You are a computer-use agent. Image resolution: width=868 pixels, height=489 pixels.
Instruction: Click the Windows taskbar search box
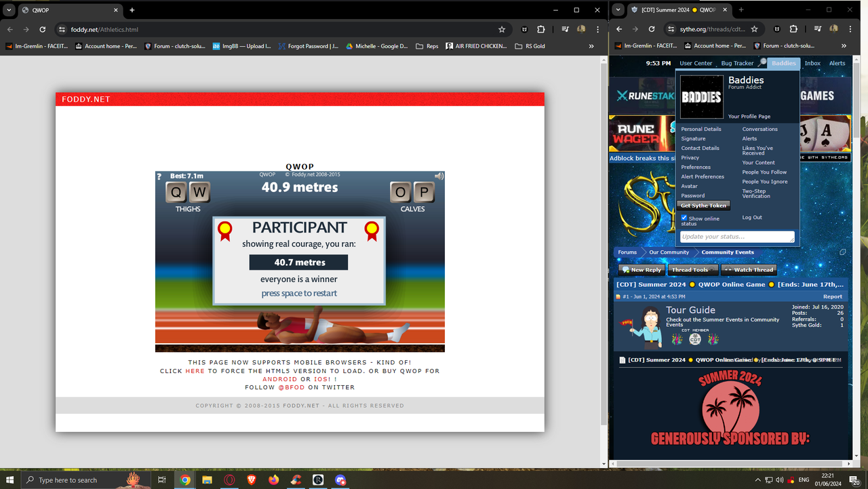[x=85, y=480]
